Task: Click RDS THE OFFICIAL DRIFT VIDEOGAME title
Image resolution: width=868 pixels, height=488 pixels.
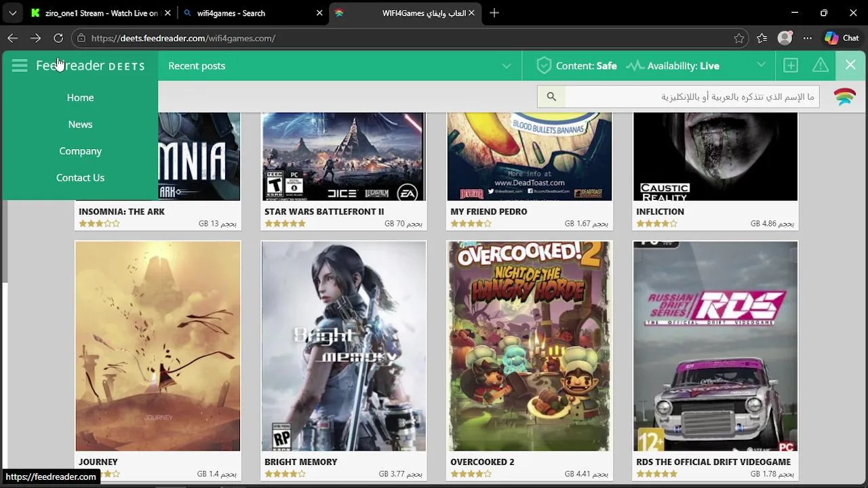Action: 713,462
